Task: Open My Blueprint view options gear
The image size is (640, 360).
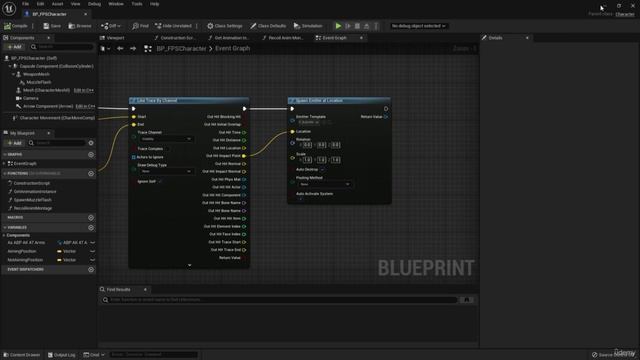Action: pos(91,143)
